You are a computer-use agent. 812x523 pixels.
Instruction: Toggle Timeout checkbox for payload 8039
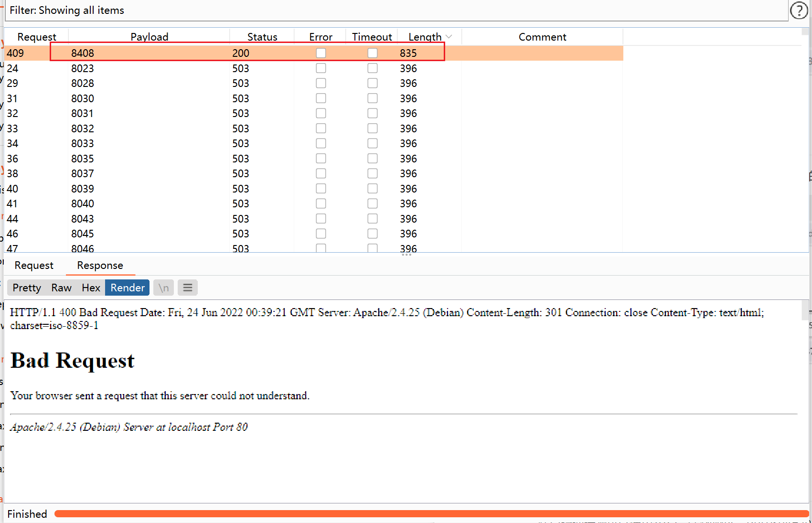pos(373,189)
